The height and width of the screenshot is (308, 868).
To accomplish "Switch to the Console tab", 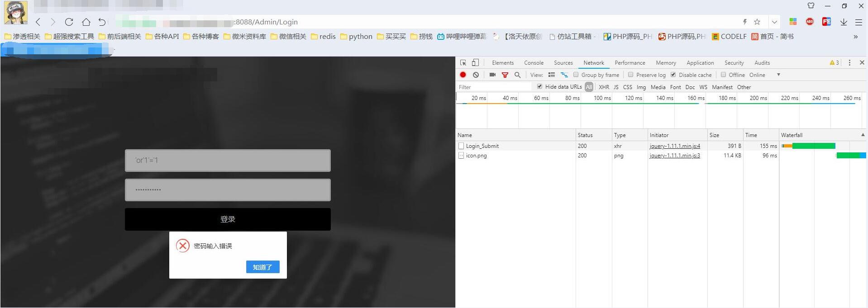I will click(x=534, y=63).
